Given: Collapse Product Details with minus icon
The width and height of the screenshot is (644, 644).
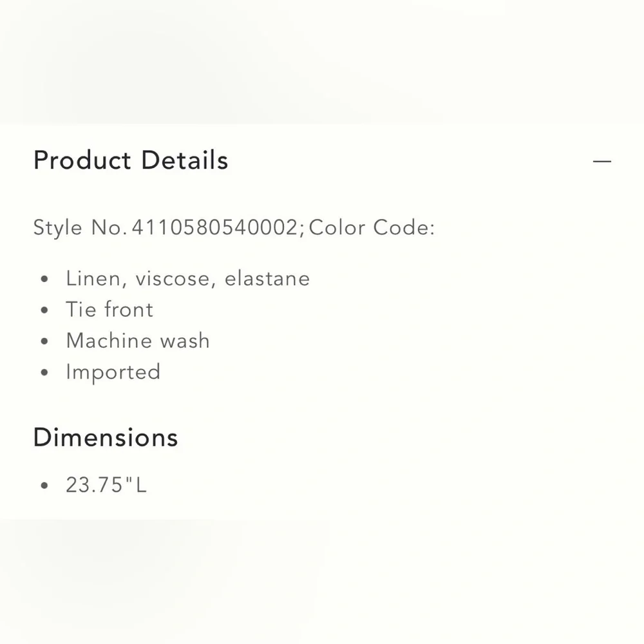Looking at the screenshot, I should pyautogui.click(x=601, y=161).
